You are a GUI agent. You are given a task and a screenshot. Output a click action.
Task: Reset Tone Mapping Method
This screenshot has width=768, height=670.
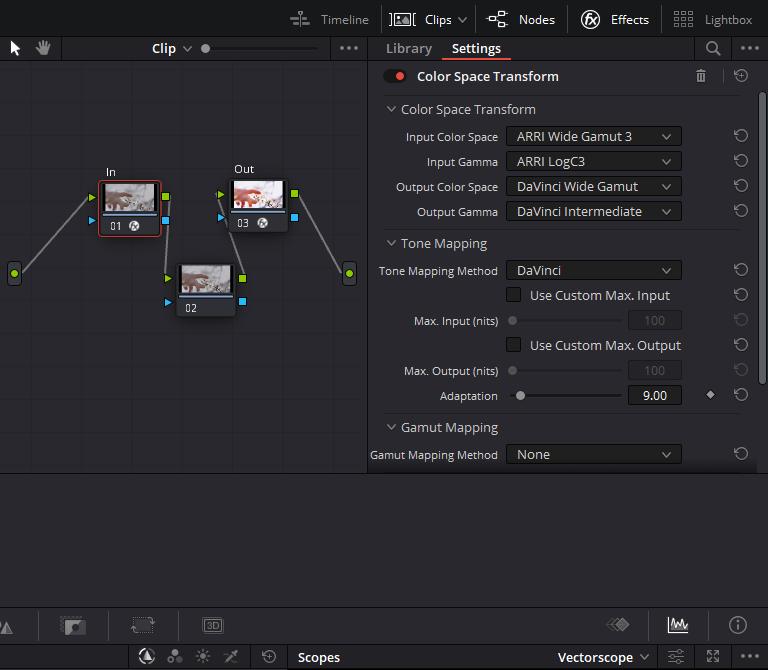tap(741, 270)
